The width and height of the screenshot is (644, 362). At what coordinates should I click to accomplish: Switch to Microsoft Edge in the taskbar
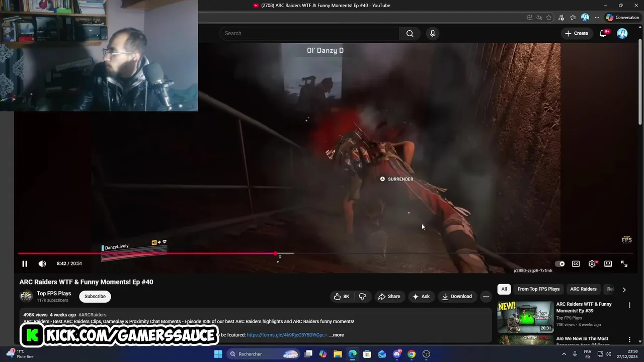(352, 354)
